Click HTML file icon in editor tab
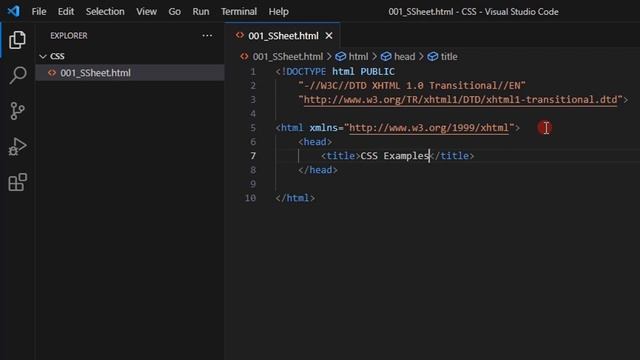The image size is (640, 360). click(240, 36)
